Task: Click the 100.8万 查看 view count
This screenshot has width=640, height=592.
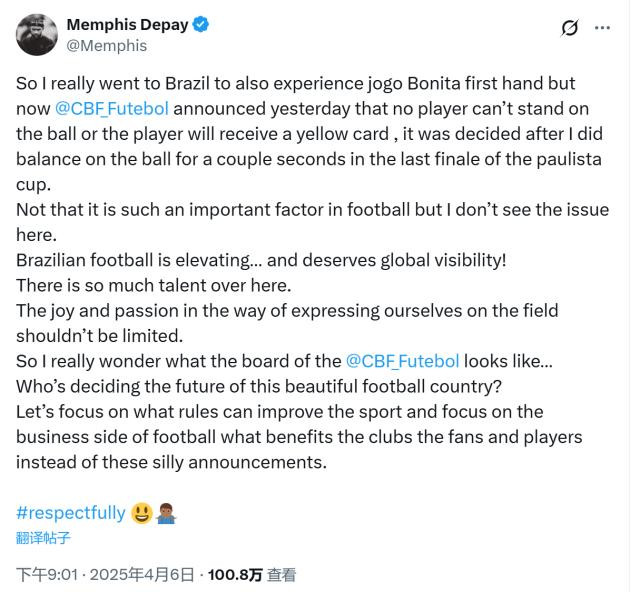Action: tap(251, 575)
